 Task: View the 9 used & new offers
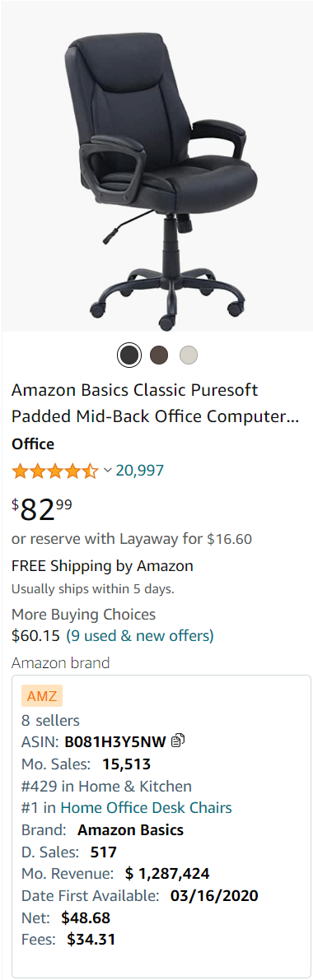(x=139, y=635)
